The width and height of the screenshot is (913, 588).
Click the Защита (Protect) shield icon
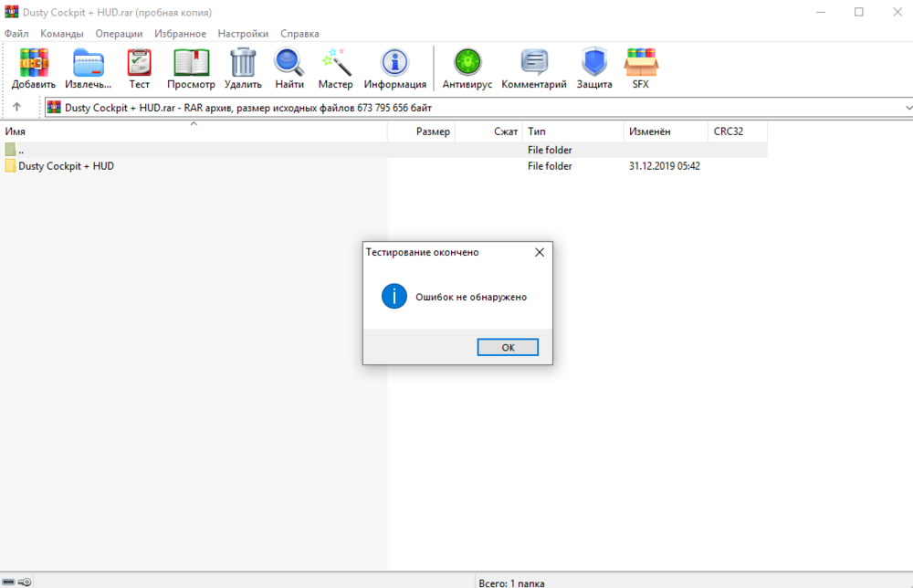pos(593,62)
